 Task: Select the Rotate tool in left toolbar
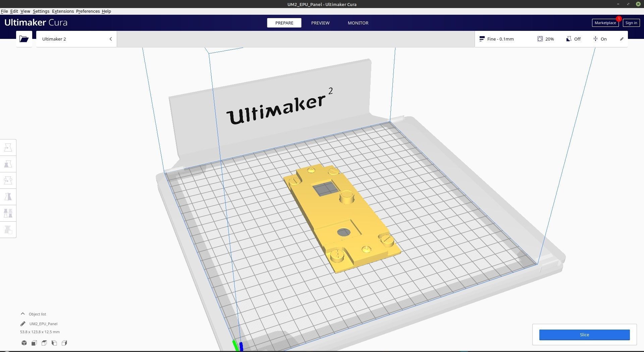[8, 180]
